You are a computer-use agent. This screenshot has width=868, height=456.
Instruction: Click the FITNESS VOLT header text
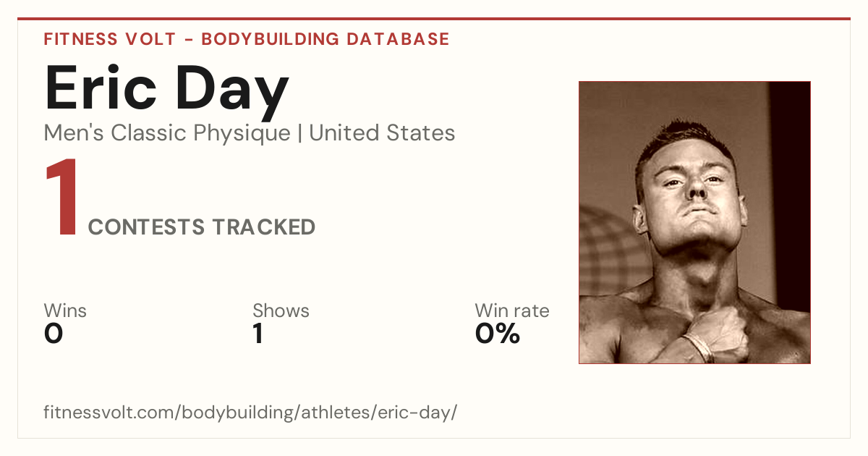(x=110, y=39)
